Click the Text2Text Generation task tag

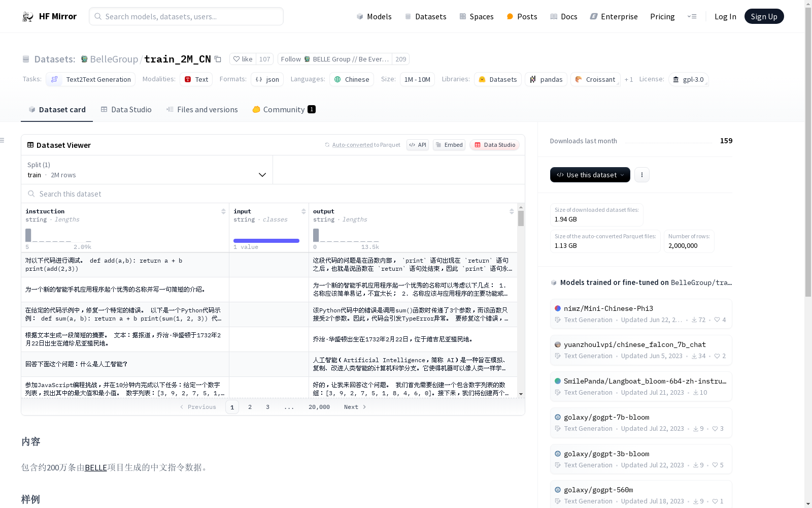(91, 79)
